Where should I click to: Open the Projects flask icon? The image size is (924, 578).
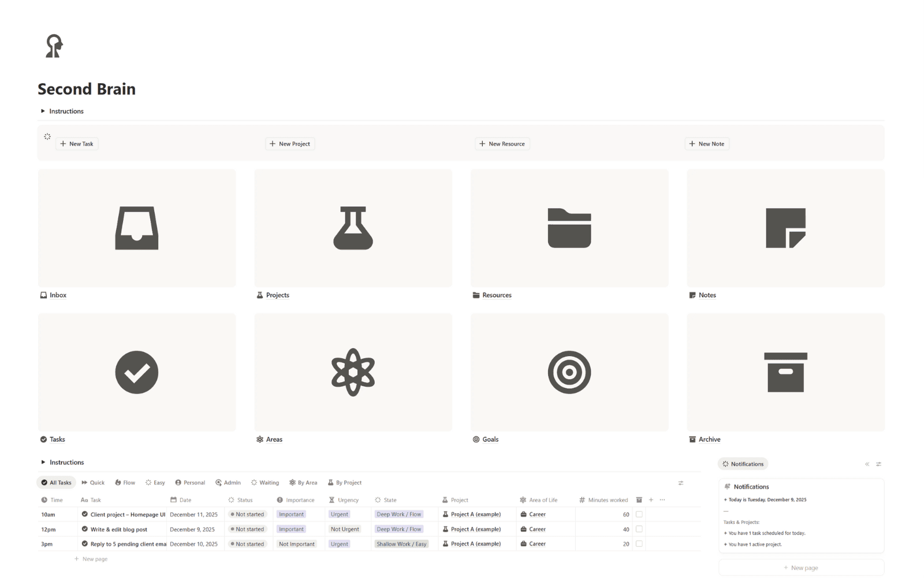coord(353,228)
